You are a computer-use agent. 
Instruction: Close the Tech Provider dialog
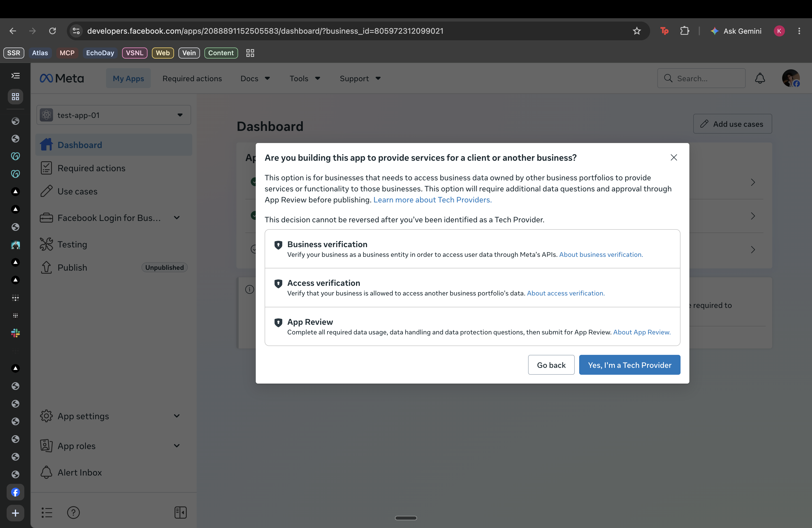[x=673, y=157]
